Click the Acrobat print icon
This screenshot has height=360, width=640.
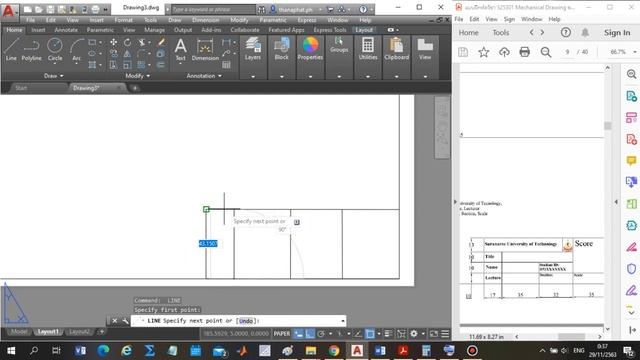coord(524,52)
